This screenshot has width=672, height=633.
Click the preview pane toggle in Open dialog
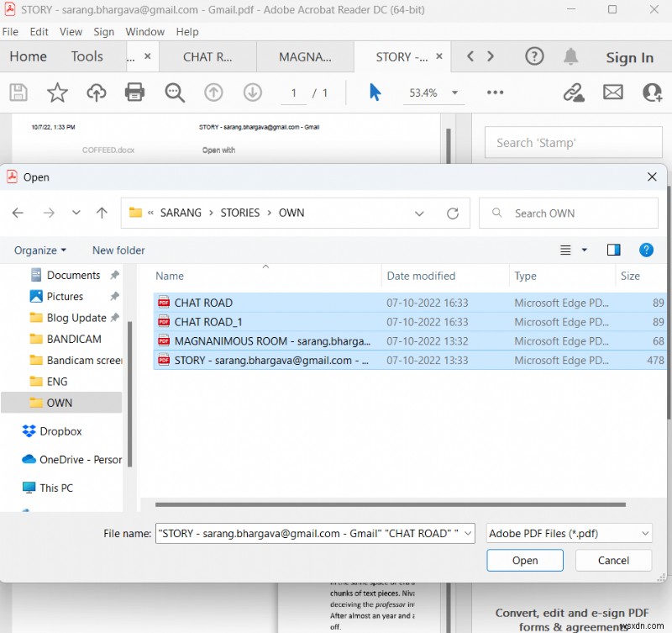613,250
